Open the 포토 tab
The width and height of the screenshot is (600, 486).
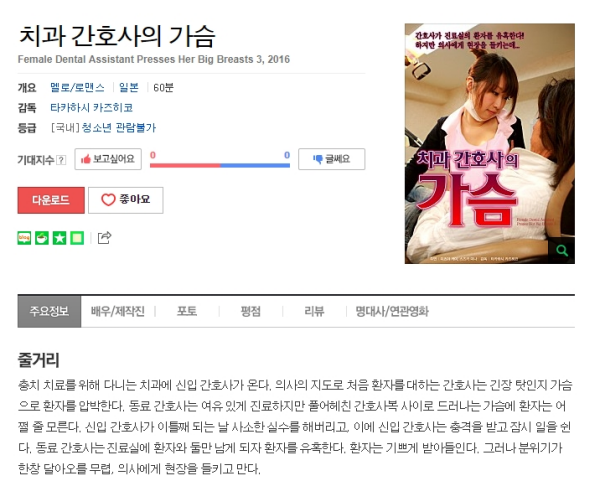tap(187, 311)
